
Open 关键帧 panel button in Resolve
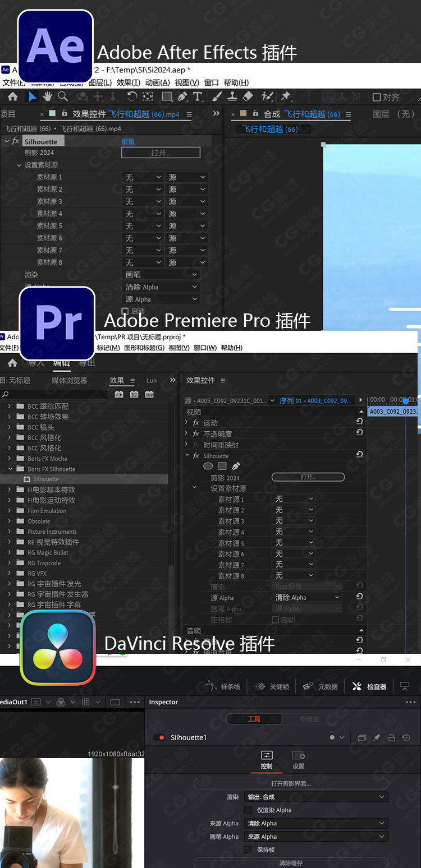point(271,686)
